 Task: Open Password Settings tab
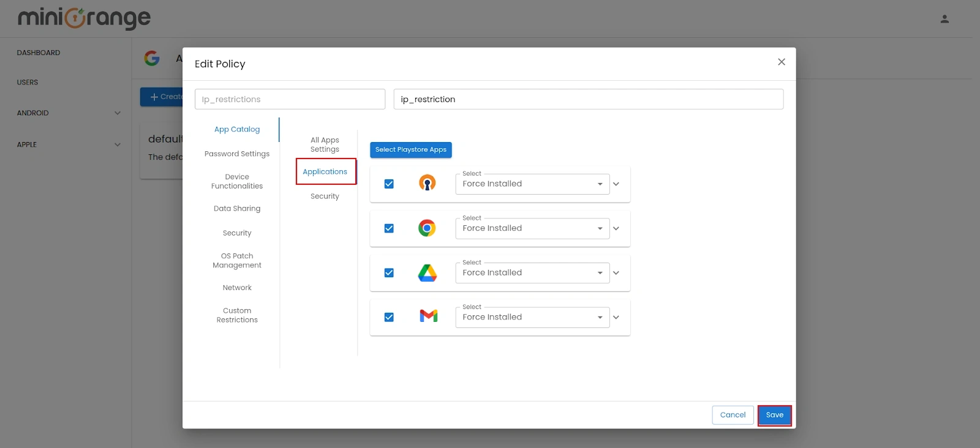coord(237,154)
